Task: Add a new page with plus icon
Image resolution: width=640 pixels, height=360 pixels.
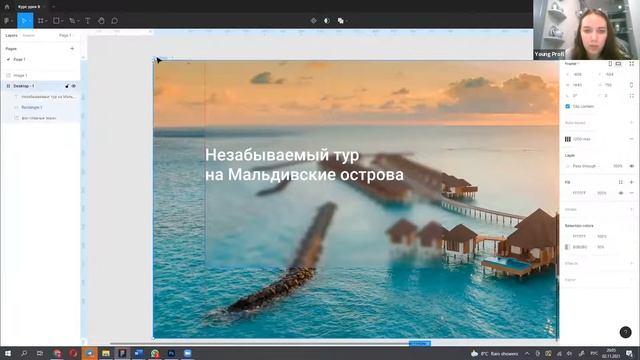Action: 72,49
